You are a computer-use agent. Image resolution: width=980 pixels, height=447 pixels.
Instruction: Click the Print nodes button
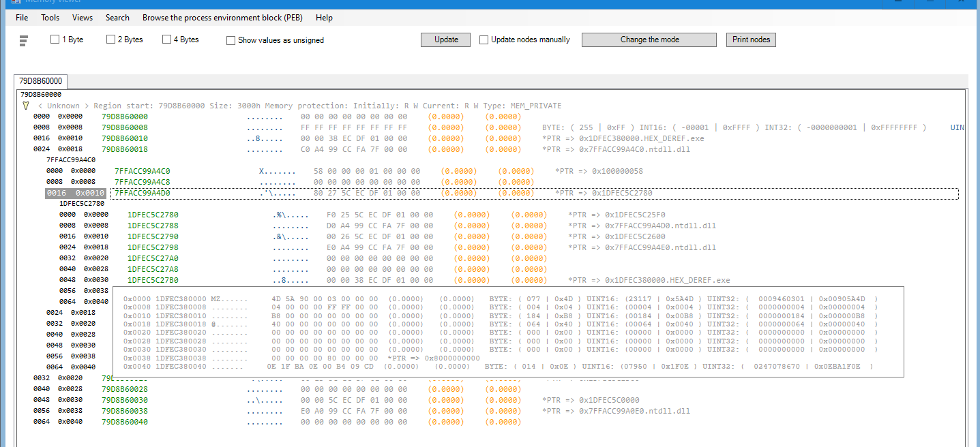point(751,40)
